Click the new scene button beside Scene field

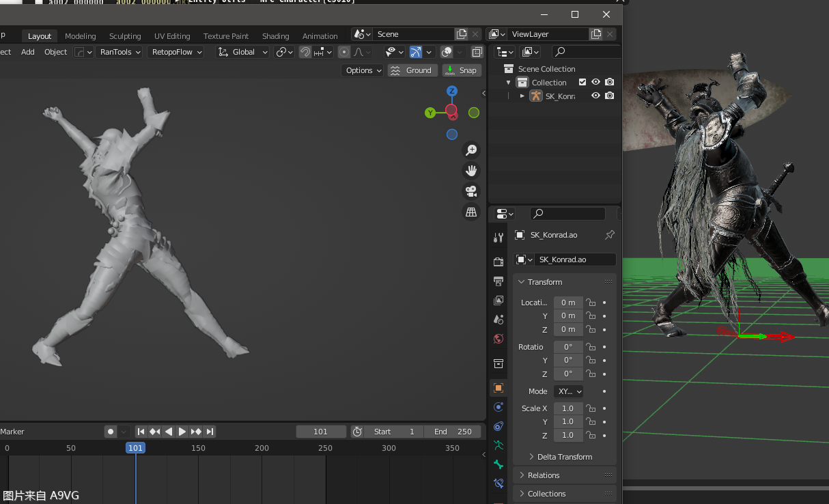(x=462, y=34)
